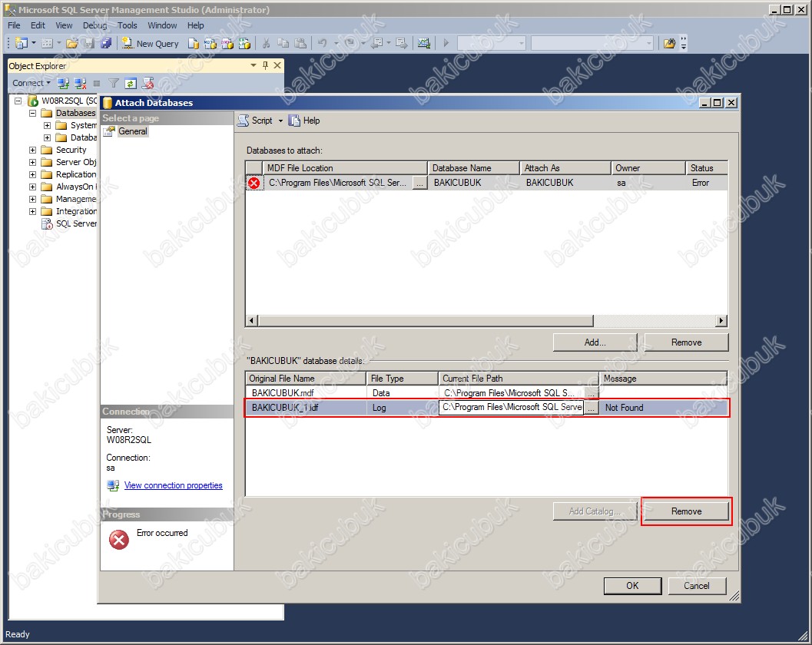
Task: Expand the System Databases node
Action: (47, 125)
